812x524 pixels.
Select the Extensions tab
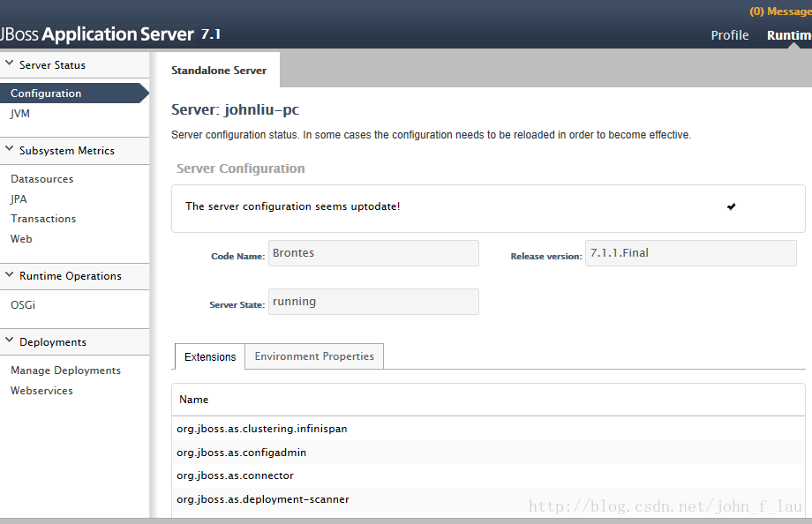(210, 356)
